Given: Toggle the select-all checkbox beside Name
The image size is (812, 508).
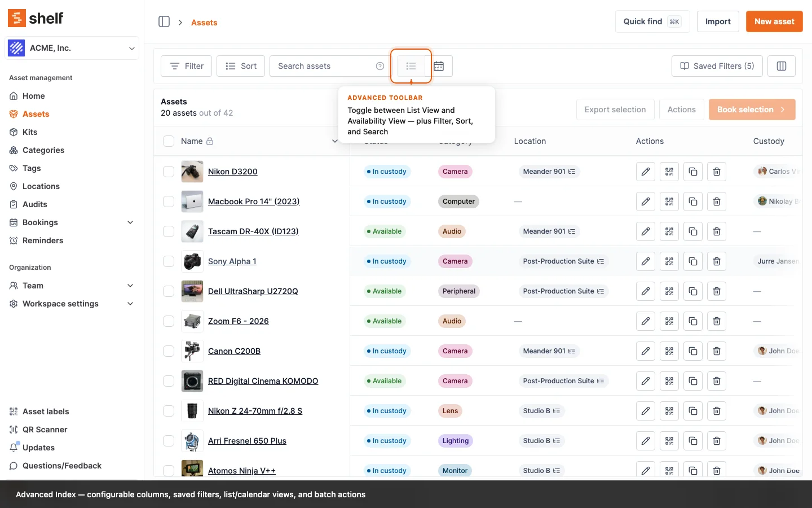Looking at the screenshot, I should (x=169, y=141).
